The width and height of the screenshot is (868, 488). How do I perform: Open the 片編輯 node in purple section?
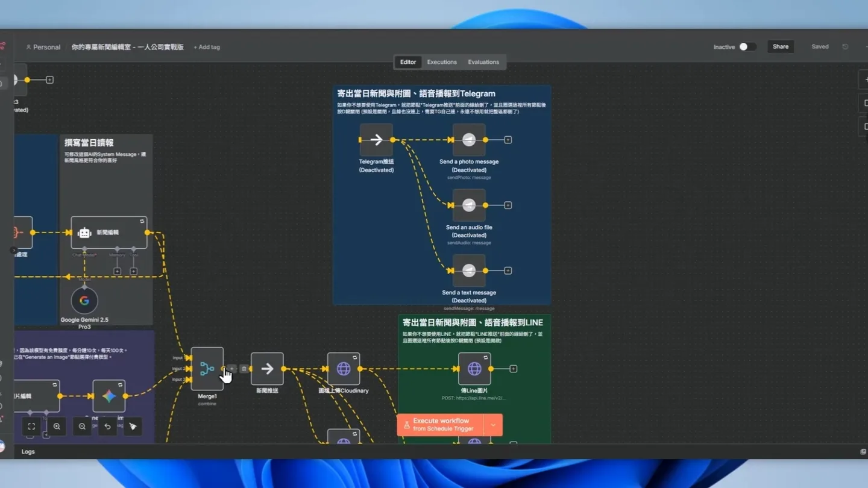(36, 396)
